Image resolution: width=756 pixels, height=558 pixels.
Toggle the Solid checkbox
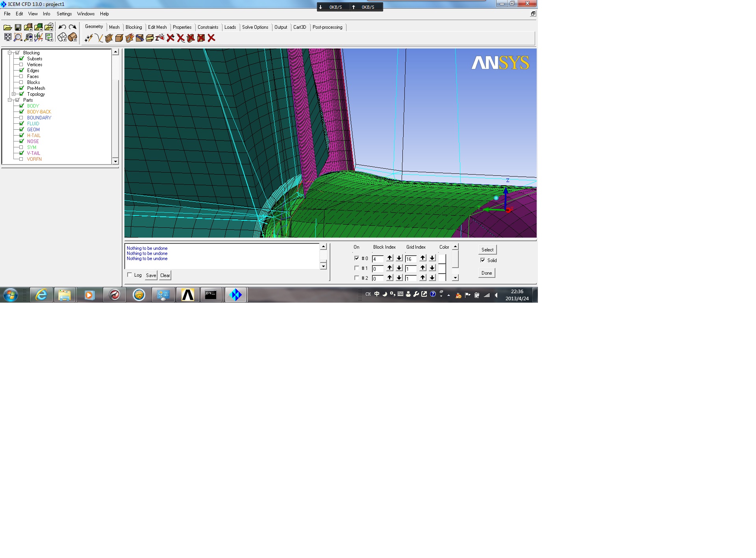(x=483, y=260)
